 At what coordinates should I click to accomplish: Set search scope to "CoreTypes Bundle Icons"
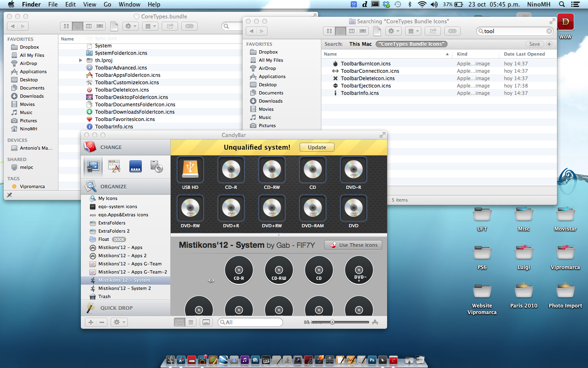click(411, 44)
